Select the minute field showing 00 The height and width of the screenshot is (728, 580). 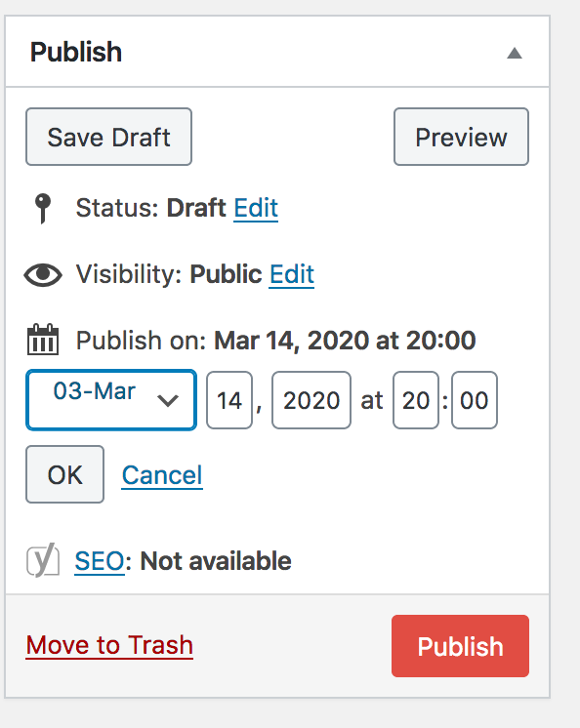click(475, 400)
